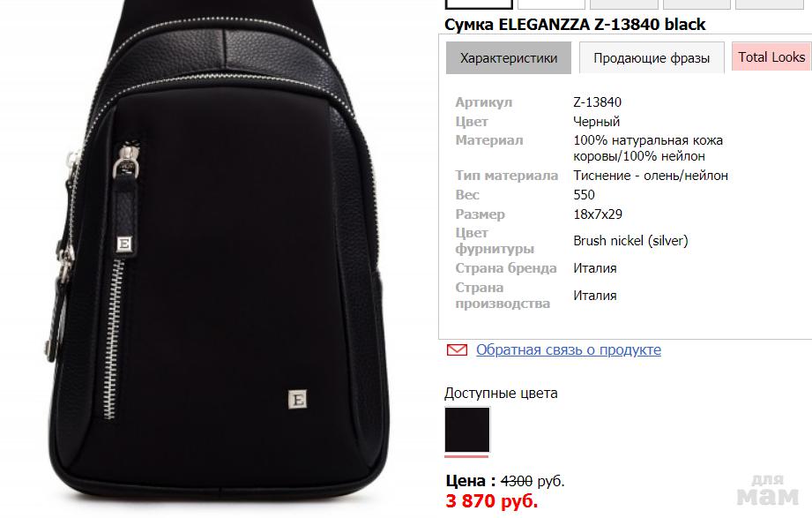812x518 pixels.
Task: Click the red envelope feedback icon
Action: (457, 350)
